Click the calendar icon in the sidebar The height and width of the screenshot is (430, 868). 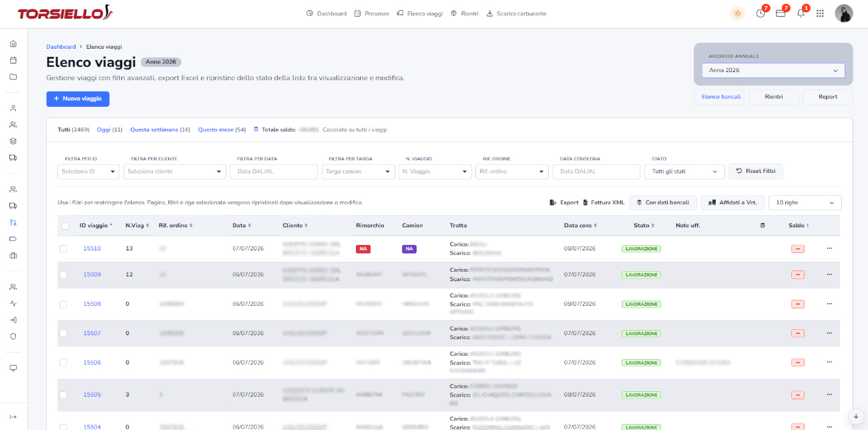point(13,60)
